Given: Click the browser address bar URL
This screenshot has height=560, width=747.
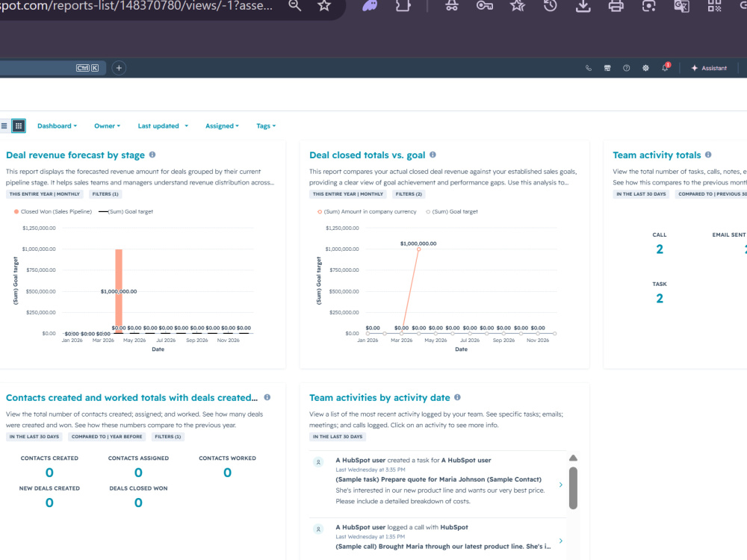Looking at the screenshot, I should pyautogui.click(x=137, y=6).
